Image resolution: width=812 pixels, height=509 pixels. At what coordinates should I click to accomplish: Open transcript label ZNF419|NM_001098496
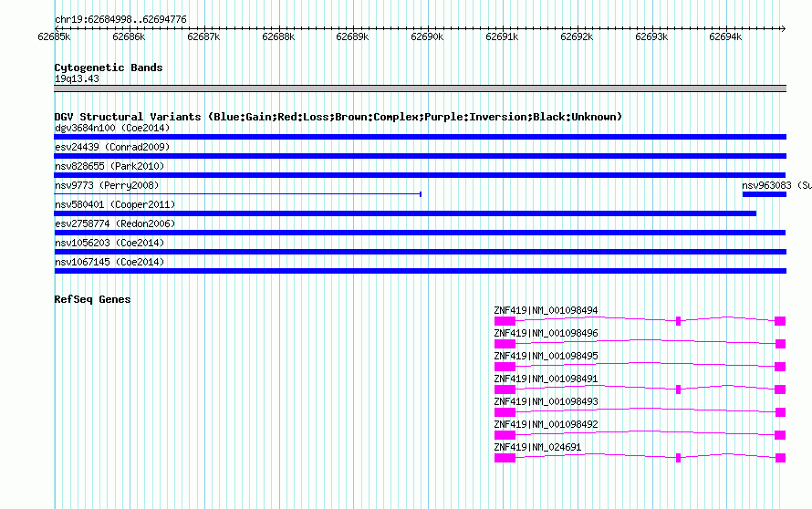[546, 334]
